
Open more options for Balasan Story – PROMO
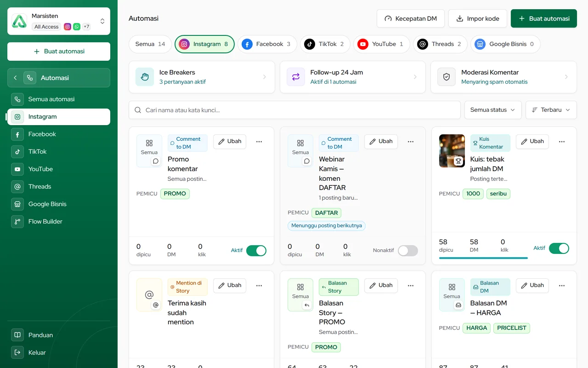411,286
